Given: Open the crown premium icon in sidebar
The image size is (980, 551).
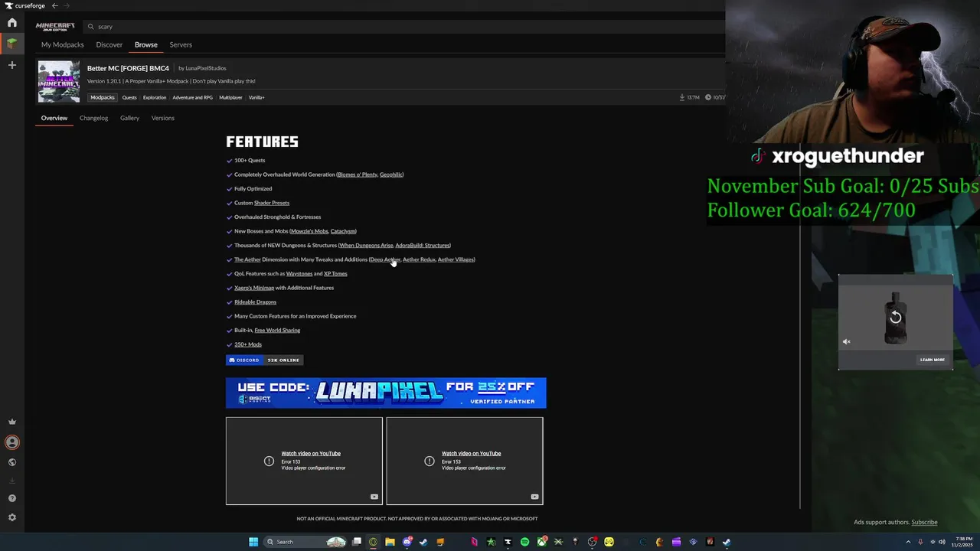Looking at the screenshot, I should [x=12, y=422].
